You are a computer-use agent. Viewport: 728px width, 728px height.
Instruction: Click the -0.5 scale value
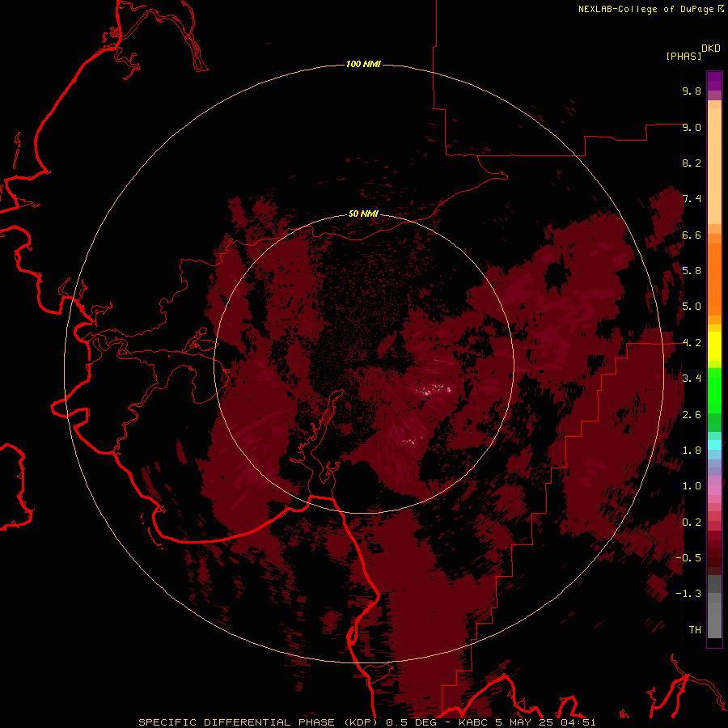point(688,558)
